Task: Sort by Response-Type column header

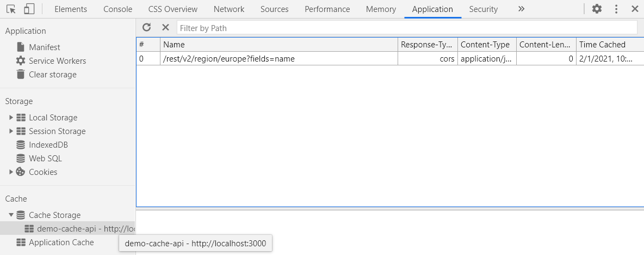Action: tap(428, 45)
